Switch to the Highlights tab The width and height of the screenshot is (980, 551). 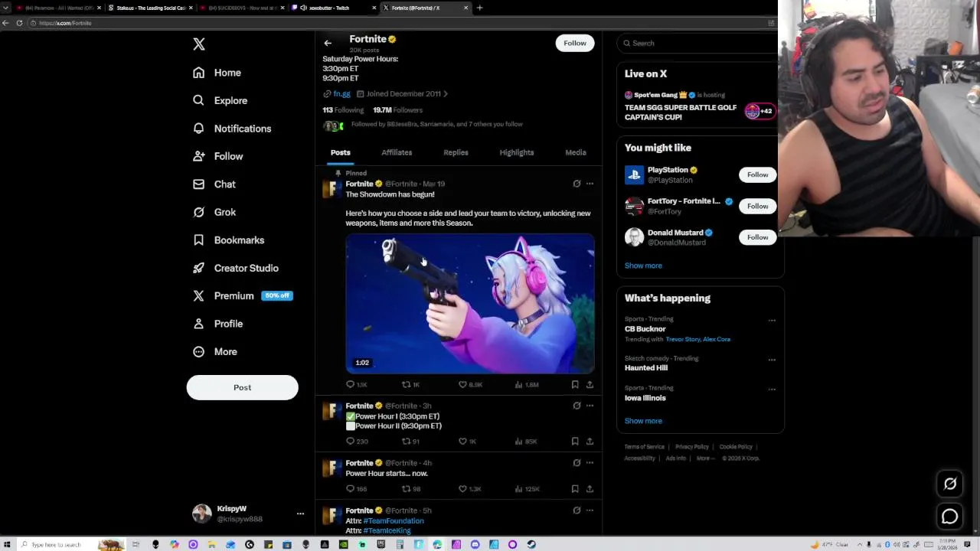517,152
